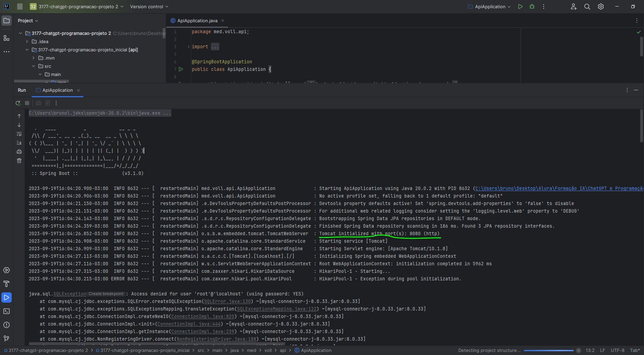The height and width of the screenshot is (355, 644).
Task: Click Scroll to End console icon
Action: tap(19, 143)
